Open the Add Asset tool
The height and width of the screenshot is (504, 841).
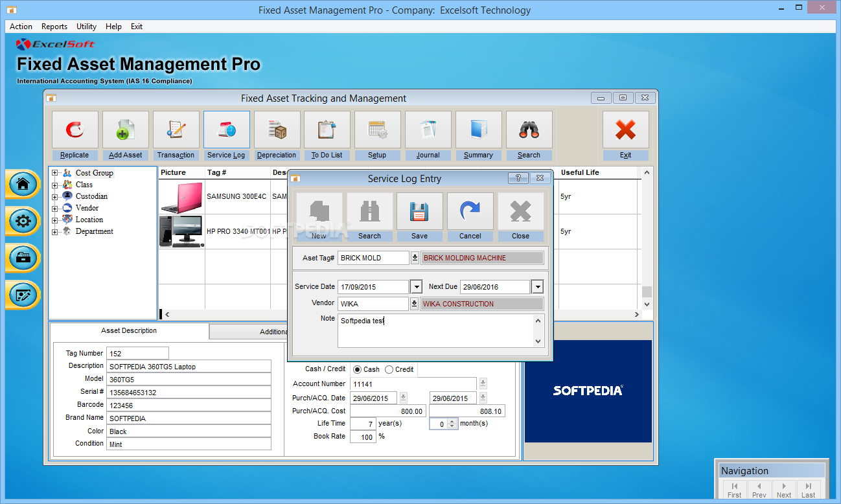coord(126,130)
